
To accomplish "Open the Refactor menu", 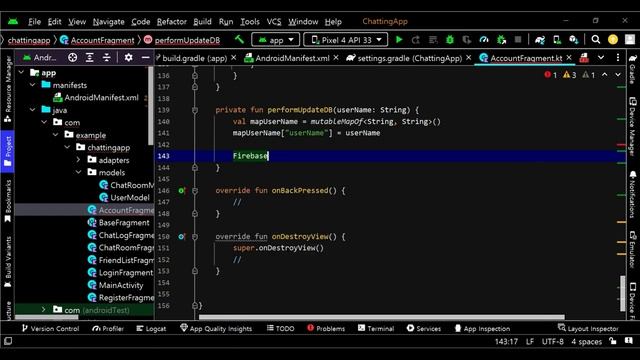I will [x=171, y=22].
